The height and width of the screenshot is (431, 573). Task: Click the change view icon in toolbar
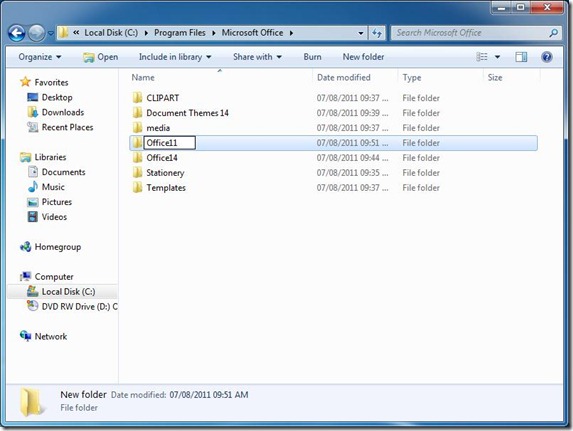[482, 57]
